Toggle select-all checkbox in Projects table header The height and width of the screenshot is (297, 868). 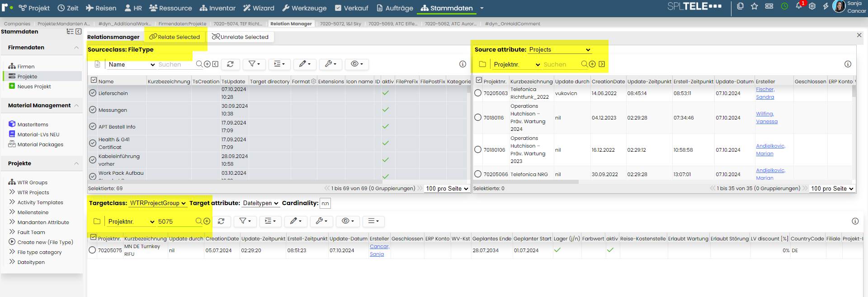click(x=479, y=80)
